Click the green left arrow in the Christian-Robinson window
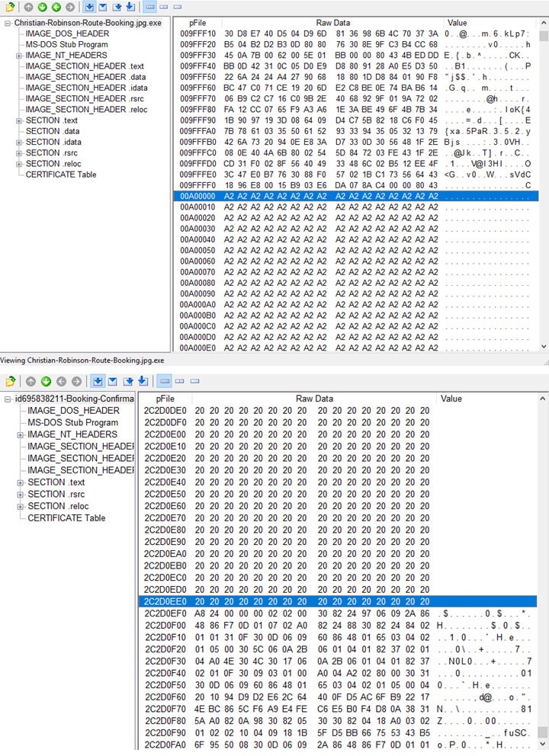 click(56, 7)
